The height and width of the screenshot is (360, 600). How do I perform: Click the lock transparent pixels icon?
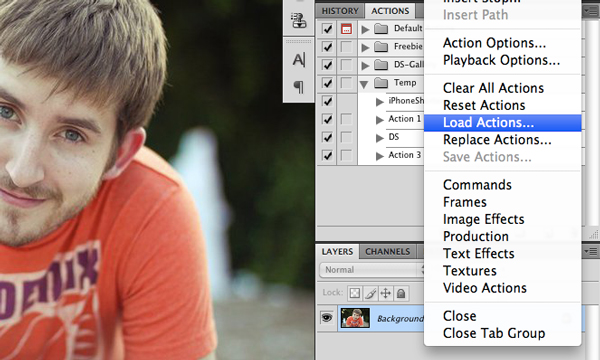355,293
